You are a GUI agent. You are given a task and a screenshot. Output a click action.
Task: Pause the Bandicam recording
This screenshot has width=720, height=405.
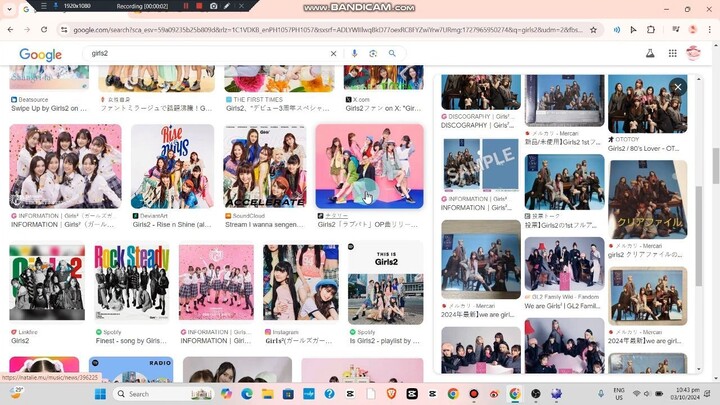point(186,6)
